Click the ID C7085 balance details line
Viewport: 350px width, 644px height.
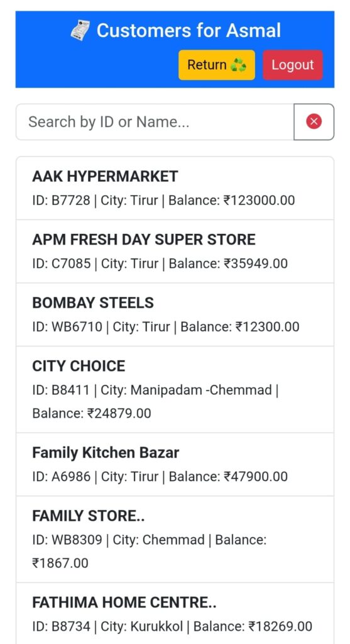coord(160,264)
